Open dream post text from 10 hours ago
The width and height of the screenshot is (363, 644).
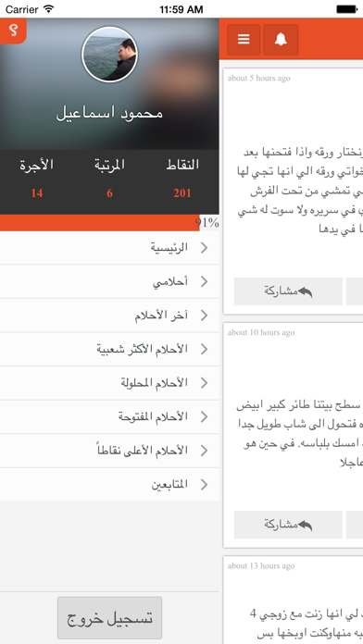click(300, 434)
